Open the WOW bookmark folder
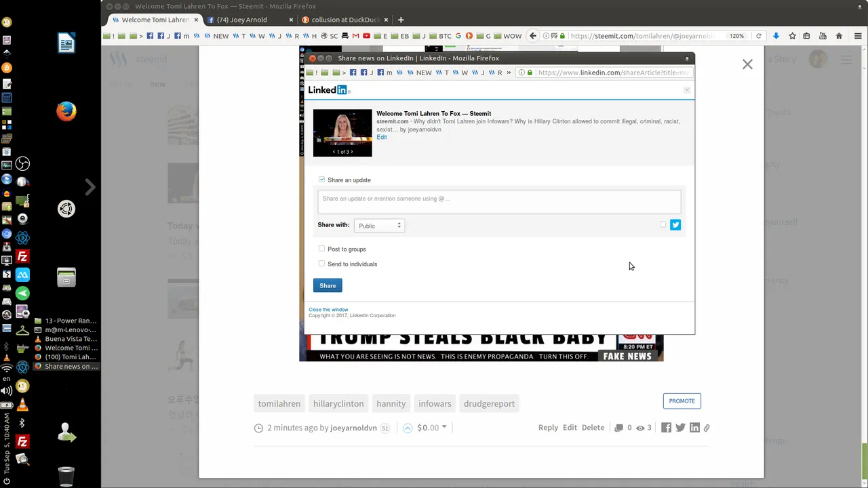This screenshot has width=868, height=488. [x=508, y=36]
